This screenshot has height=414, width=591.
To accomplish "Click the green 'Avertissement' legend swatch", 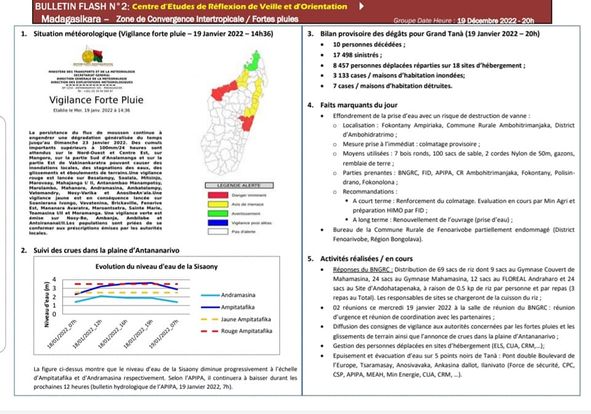I will (218, 213).
